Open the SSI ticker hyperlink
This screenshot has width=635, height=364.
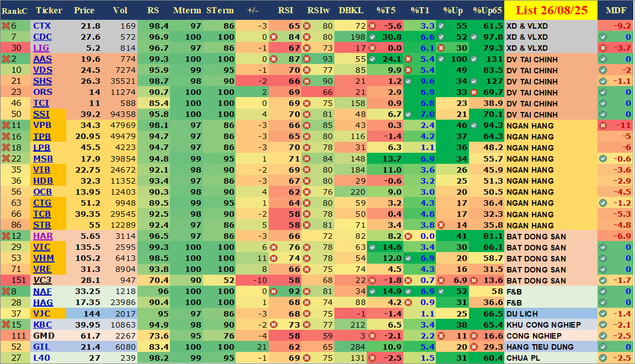pos(41,115)
